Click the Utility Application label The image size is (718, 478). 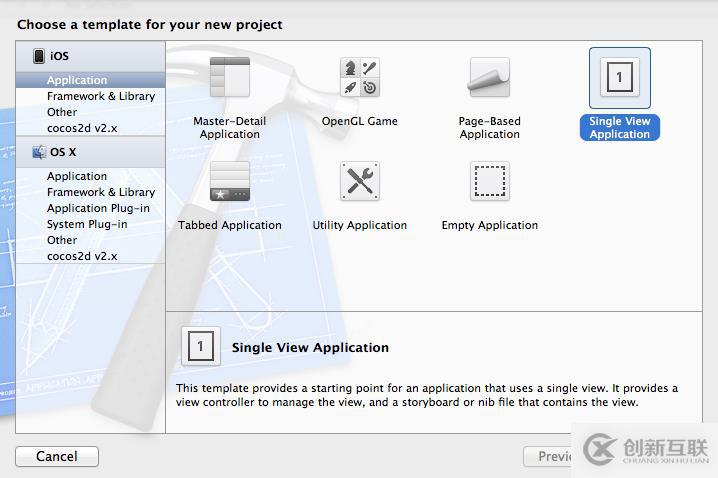point(360,225)
